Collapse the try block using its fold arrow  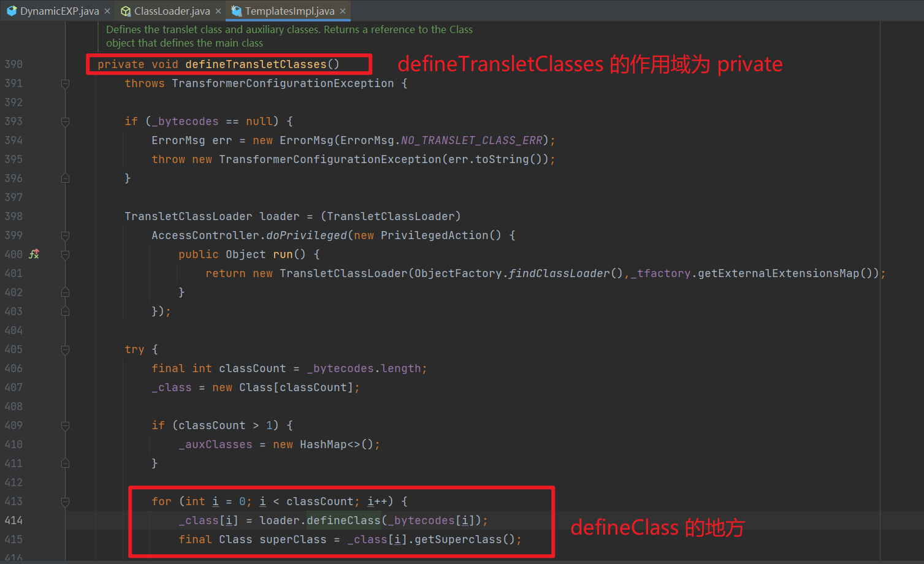pos(65,349)
